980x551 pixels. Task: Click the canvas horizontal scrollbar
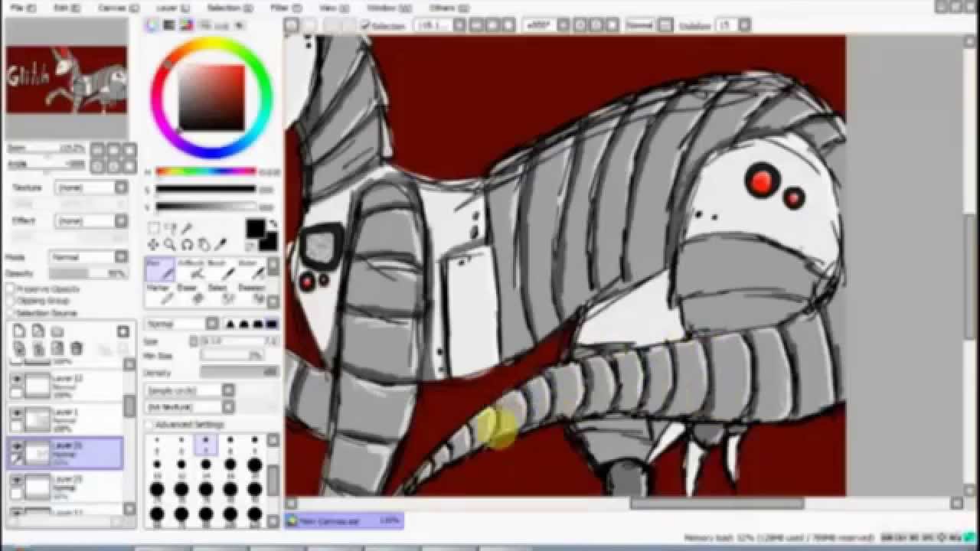pyautogui.click(x=717, y=504)
